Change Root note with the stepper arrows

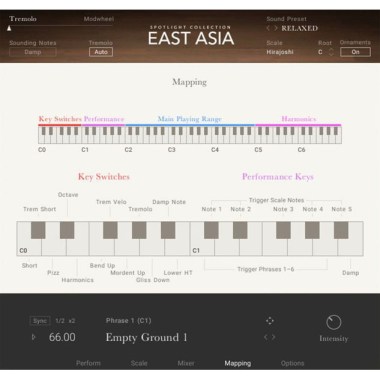(331, 52)
